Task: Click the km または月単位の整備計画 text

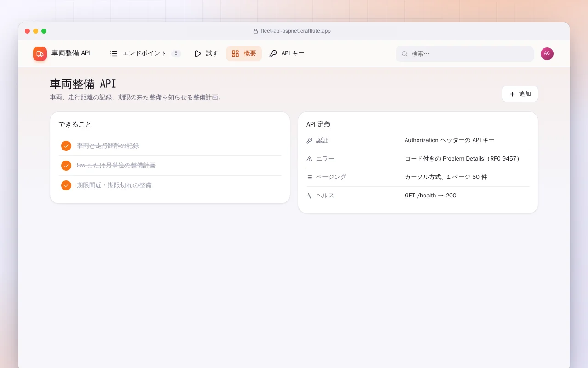Action: coord(116,166)
